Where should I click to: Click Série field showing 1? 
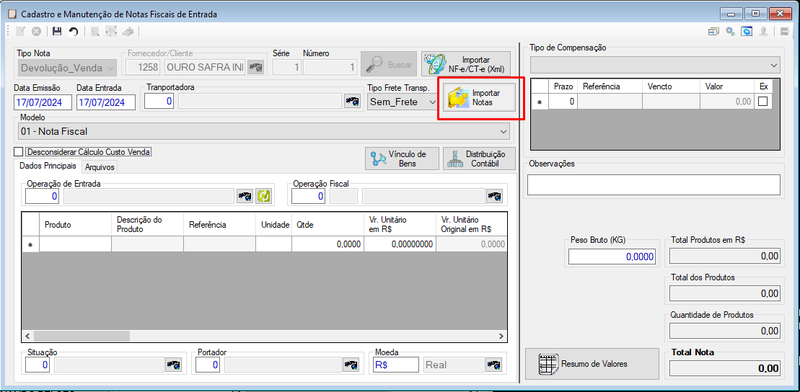[287, 67]
